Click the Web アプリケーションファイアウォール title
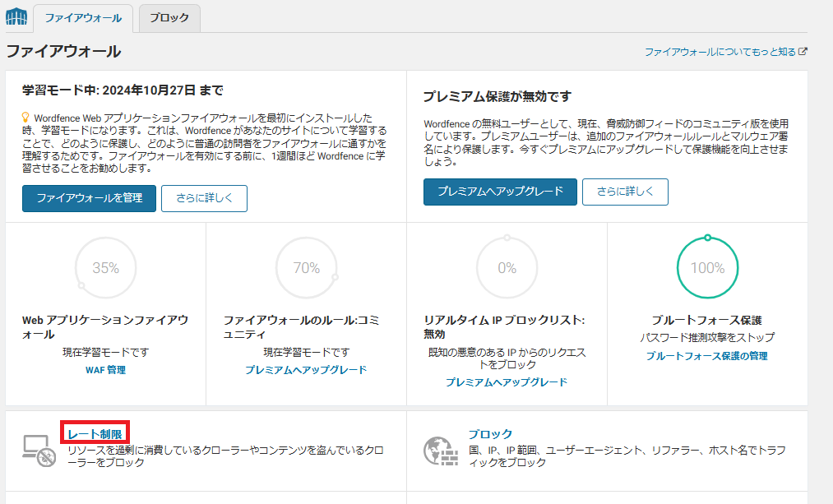This screenshot has height=504, width=833. (105, 327)
